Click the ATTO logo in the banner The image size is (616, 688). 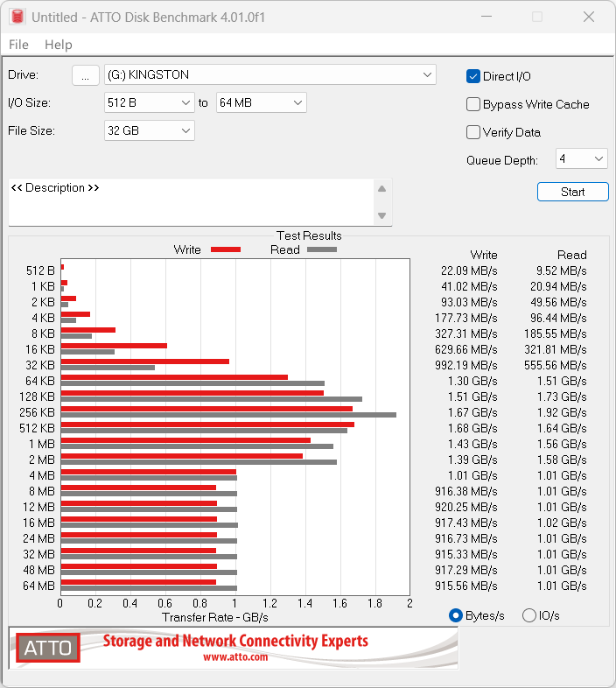click(x=48, y=648)
